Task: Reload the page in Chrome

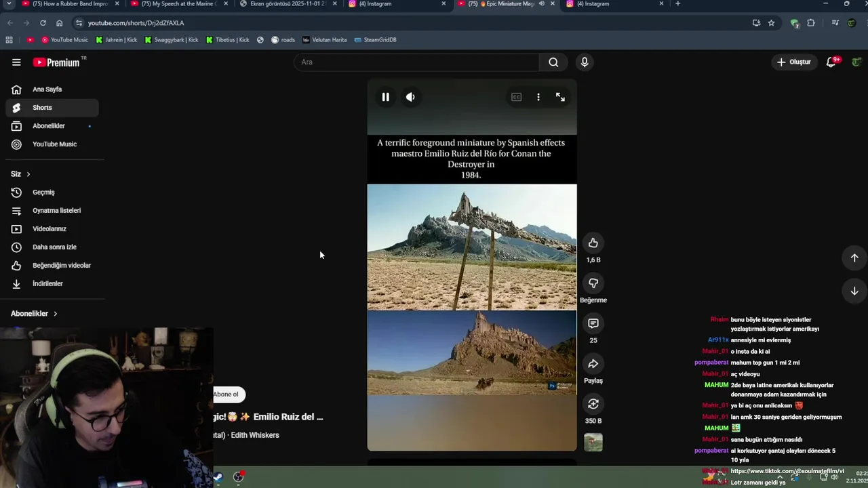Action: tap(43, 23)
